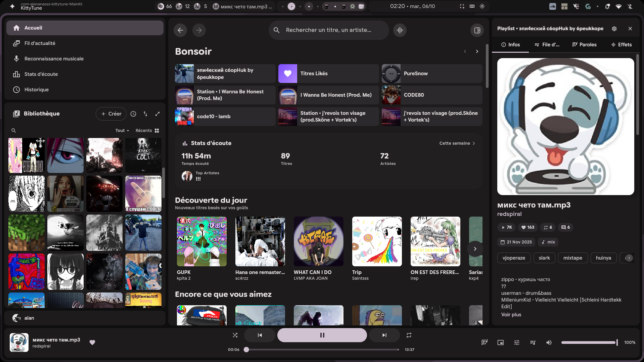Reveal more tags after huinya

629,258
